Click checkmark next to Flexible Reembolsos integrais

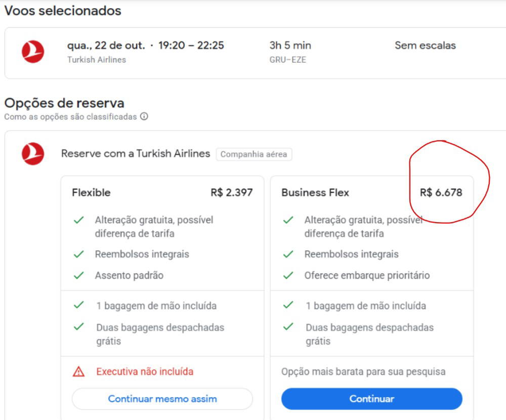[78, 255]
